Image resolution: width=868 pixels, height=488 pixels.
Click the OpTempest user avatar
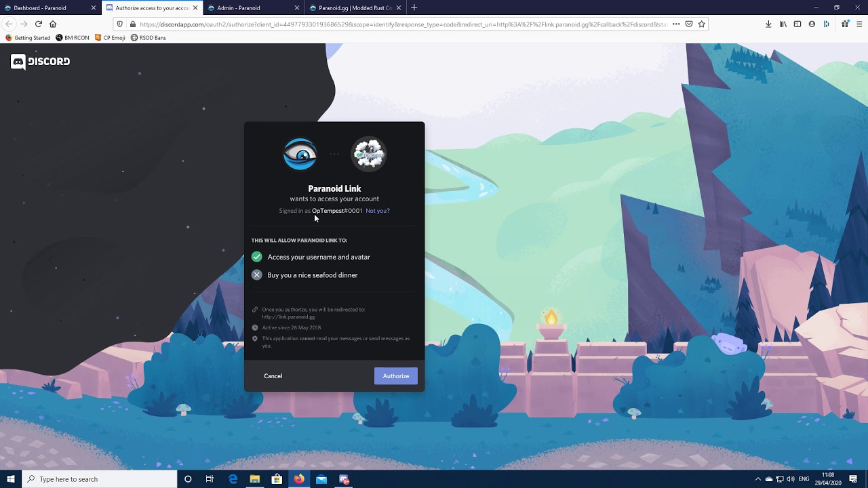tap(369, 154)
